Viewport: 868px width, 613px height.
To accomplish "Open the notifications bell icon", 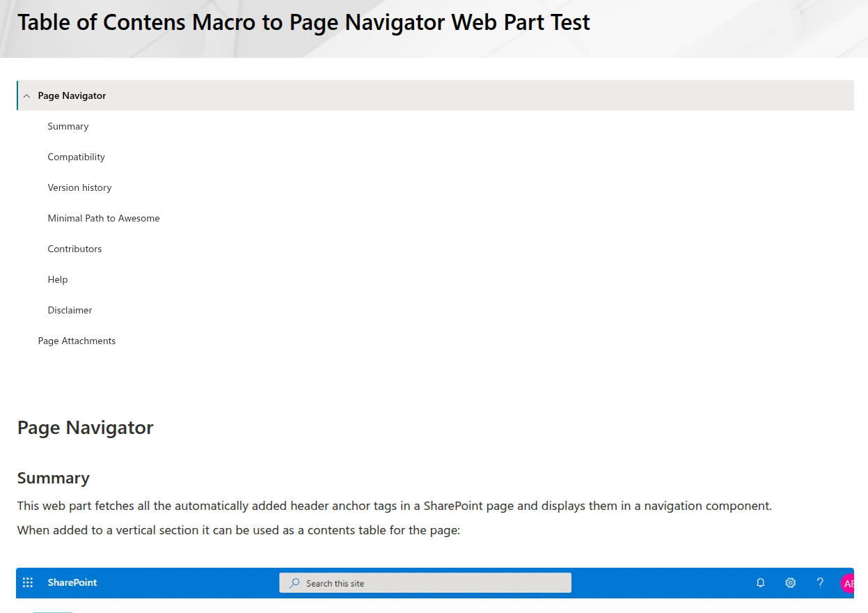I will point(760,582).
